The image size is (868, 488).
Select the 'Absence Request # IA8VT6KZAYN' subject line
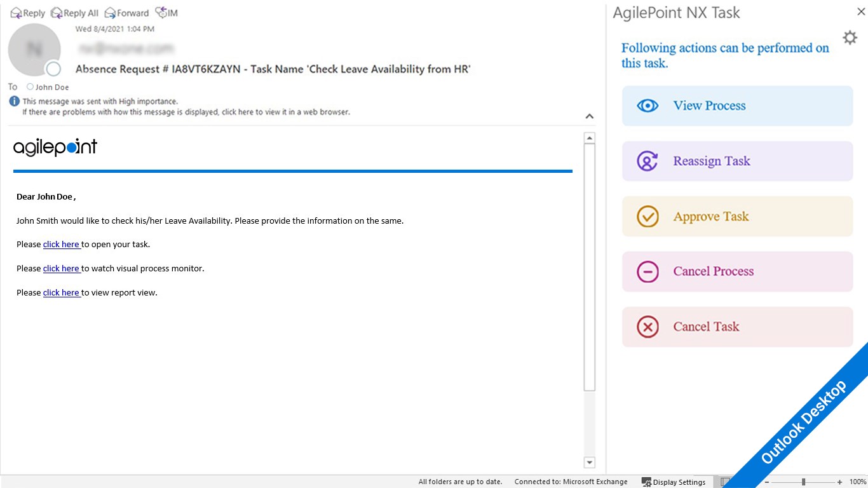pos(273,69)
